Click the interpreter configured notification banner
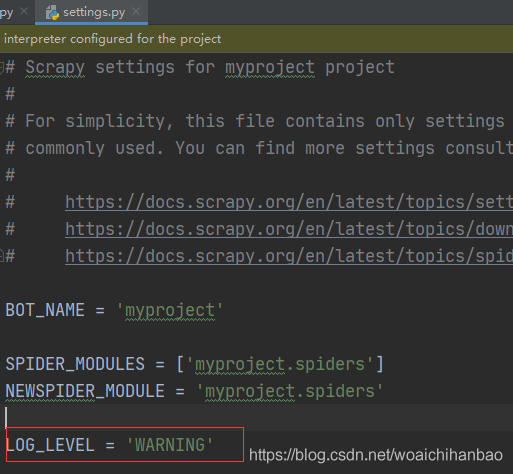513x474 pixels. pyautogui.click(x=256, y=39)
